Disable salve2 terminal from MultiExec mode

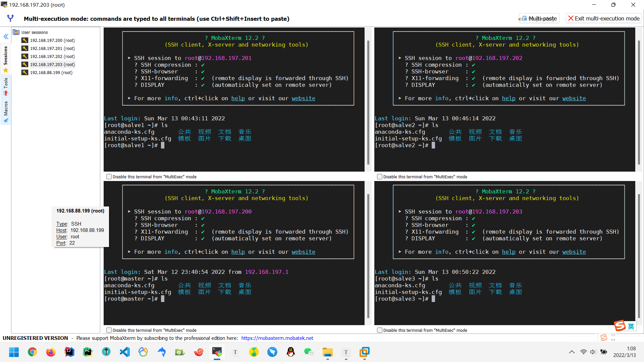pos(380,177)
